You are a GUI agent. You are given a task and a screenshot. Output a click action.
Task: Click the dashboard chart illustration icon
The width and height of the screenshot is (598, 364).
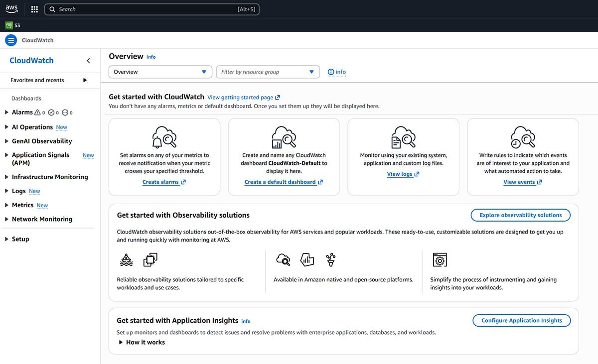point(284,137)
